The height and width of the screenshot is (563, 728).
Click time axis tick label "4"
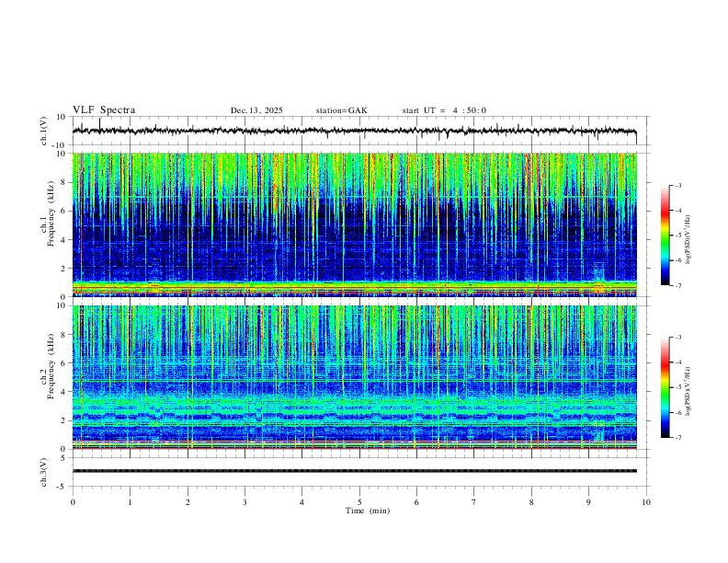click(301, 502)
